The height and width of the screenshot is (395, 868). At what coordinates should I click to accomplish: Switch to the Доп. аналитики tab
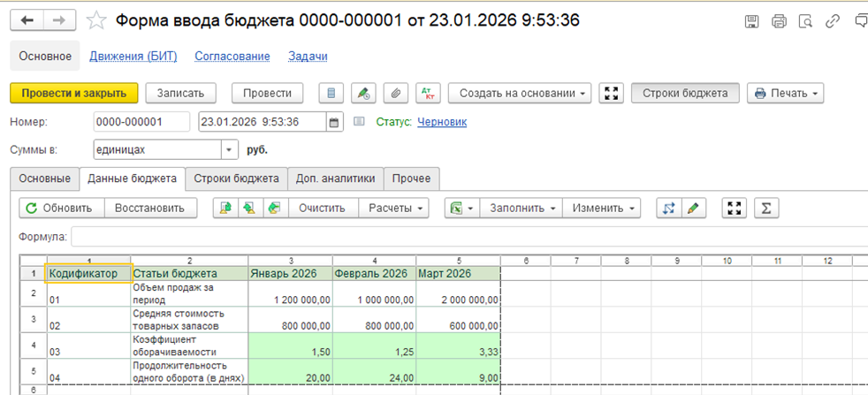point(335,178)
